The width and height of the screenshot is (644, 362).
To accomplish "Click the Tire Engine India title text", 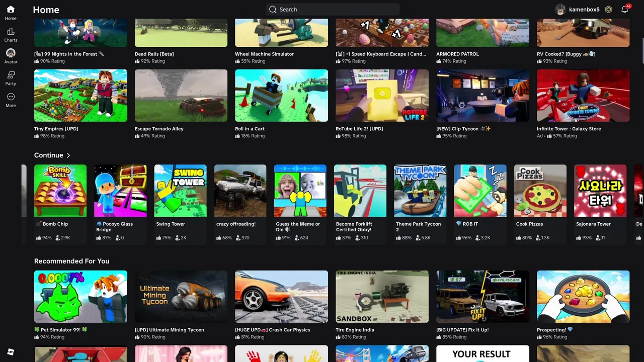I will click(355, 330).
